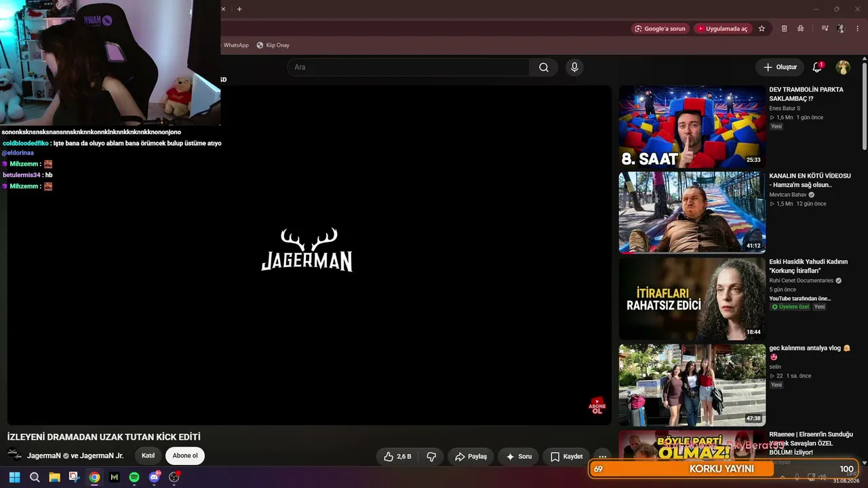Open OBS Studio from the taskbar
This screenshot has height=488, width=868.
(x=174, y=477)
